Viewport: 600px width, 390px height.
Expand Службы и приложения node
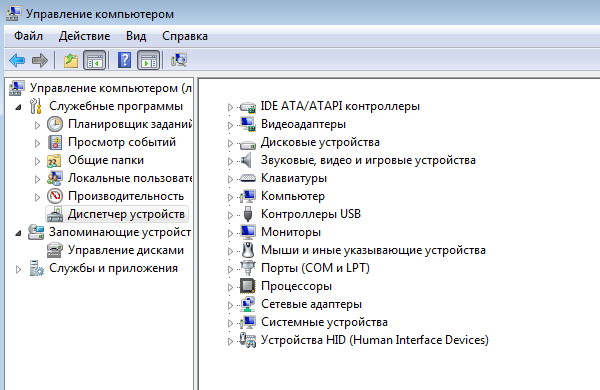(x=18, y=269)
